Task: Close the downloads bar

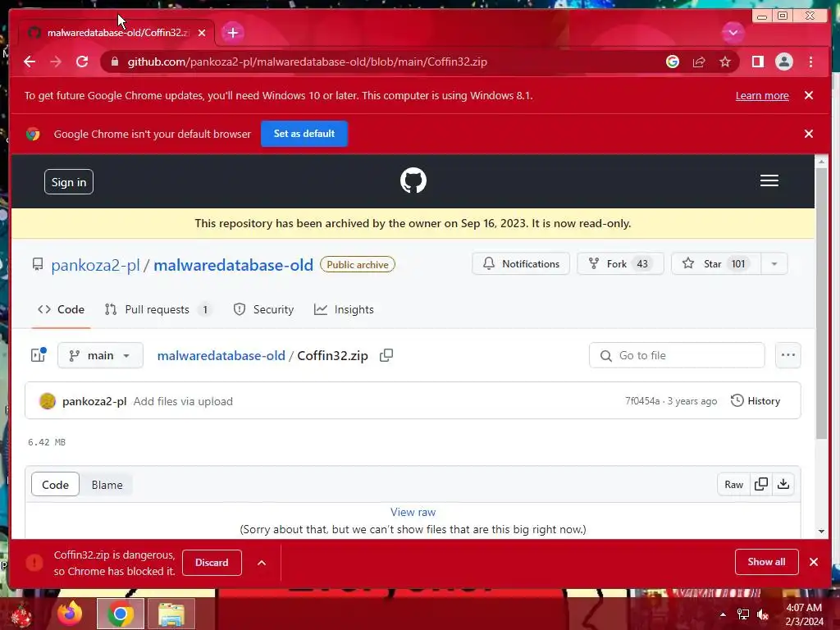Action: pos(814,561)
